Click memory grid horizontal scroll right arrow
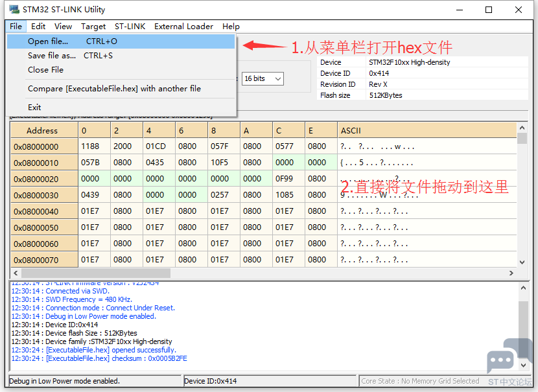 point(511,273)
